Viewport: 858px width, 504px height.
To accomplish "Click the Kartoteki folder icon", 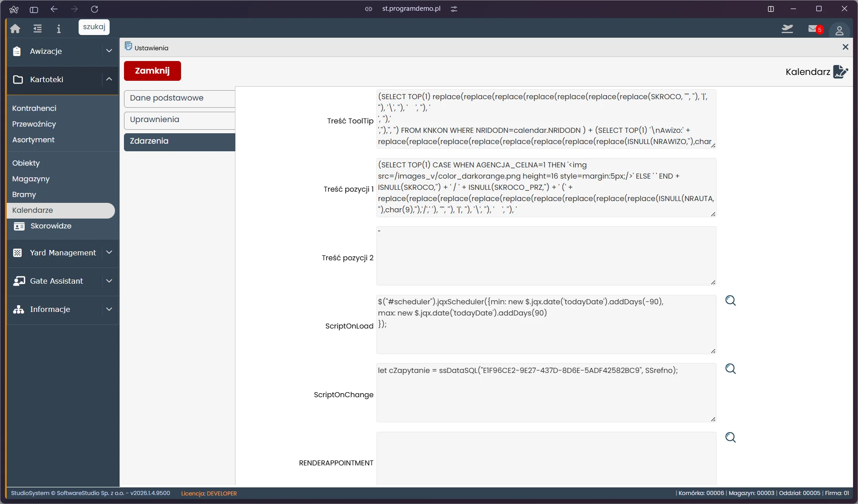I will pos(18,79).
